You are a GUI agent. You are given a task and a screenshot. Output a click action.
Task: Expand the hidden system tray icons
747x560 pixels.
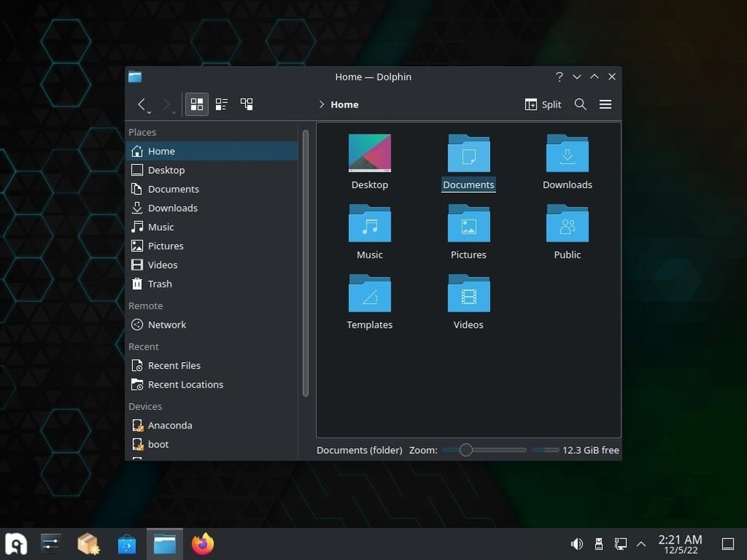click(x=641, y=544)
